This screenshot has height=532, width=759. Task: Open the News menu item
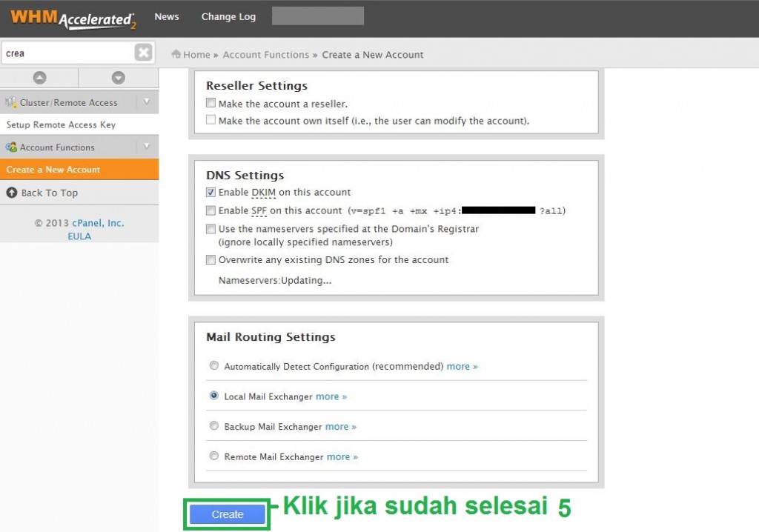[167, 16]
